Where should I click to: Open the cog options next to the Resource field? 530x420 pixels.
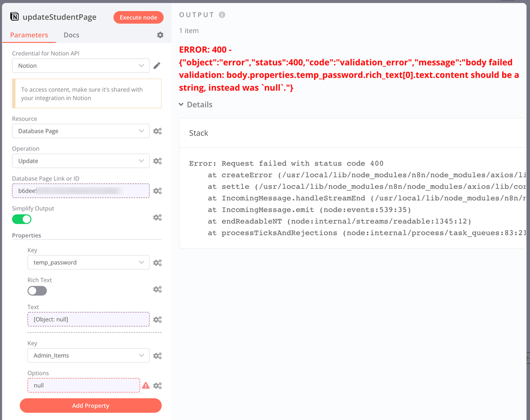click(x=157, y=131)
